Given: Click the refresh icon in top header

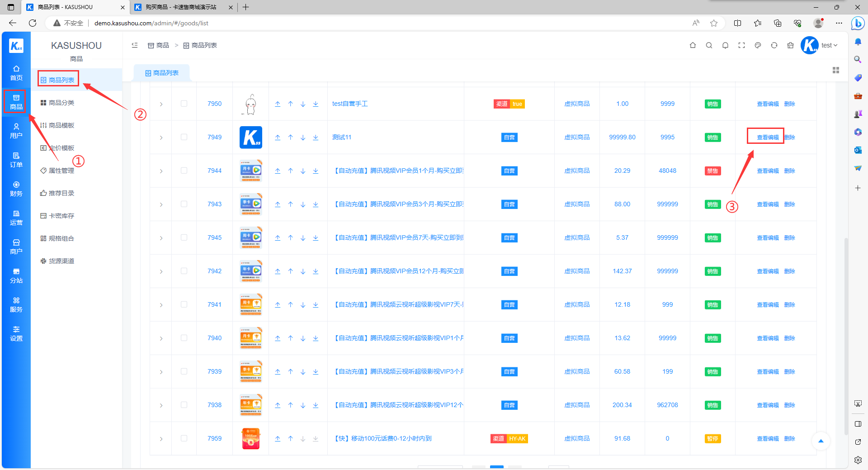Looking at the screenshot, I should 774,45.
